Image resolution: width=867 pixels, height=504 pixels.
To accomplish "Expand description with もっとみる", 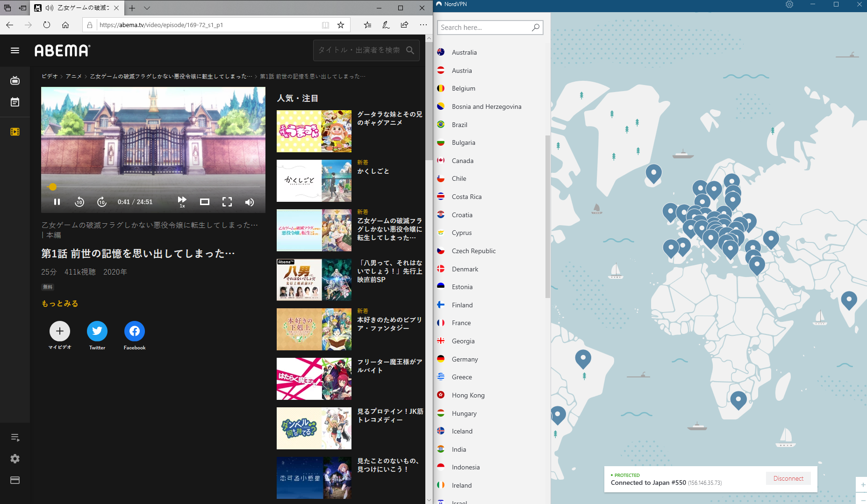I will pos(60,304).
